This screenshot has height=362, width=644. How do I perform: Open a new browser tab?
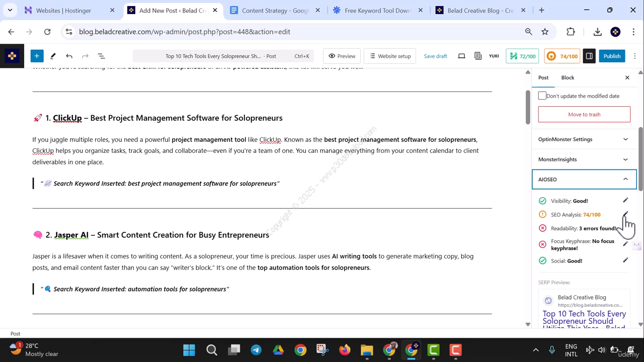pyautogui.click(x=541, y=10)
